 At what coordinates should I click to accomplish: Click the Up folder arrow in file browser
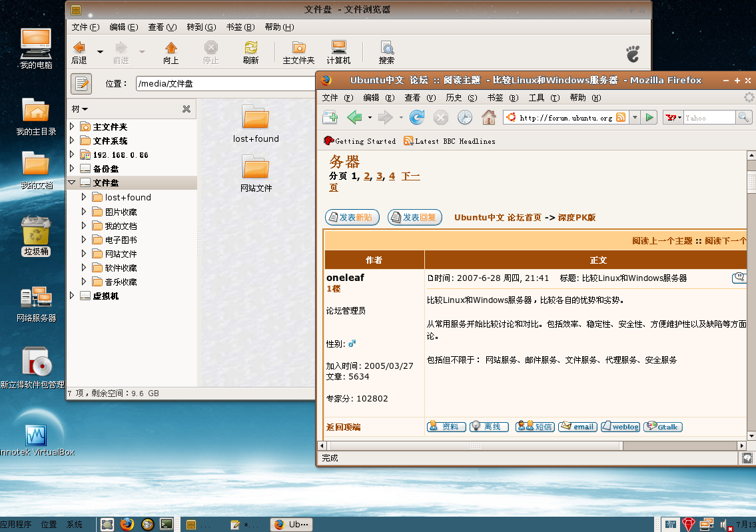(171, 53)
